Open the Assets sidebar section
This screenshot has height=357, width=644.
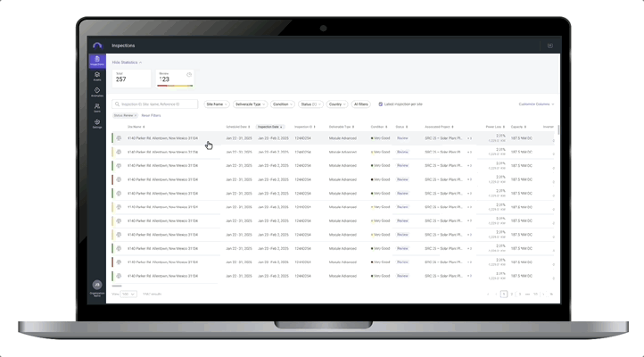pyautogui.click(x=97, y=77)
